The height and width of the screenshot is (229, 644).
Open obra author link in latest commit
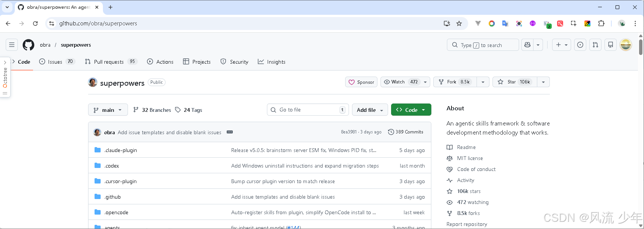[x=109, y=132]
